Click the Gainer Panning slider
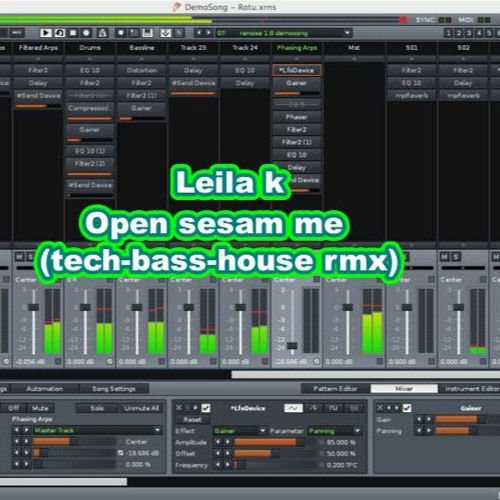Screen dimensions: 500x500 point(468,431)
